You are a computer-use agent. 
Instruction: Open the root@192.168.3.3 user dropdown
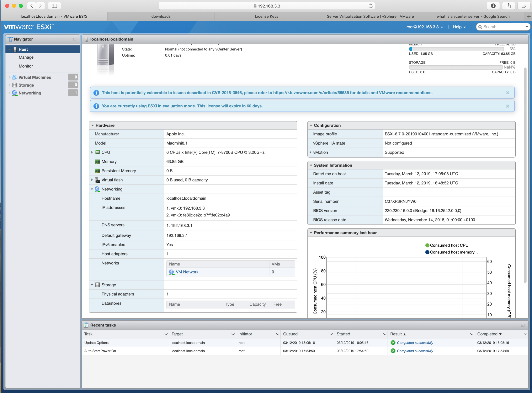click(x=425, y=27)
